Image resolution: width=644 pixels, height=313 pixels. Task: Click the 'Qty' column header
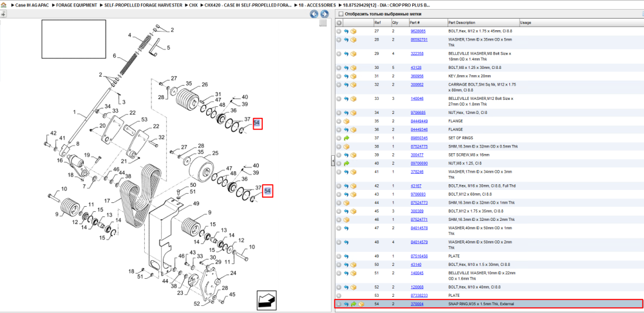tap(400, 23)
